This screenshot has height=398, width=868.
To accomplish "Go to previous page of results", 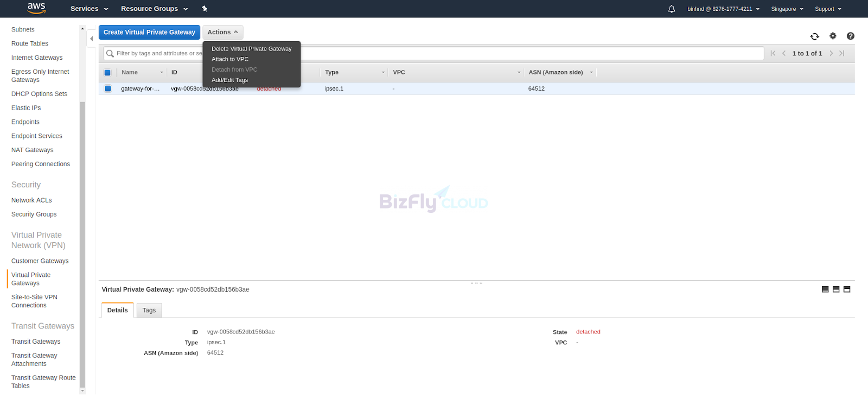I will [784, 53].
